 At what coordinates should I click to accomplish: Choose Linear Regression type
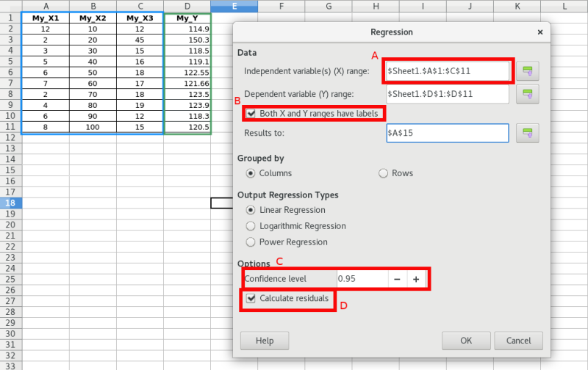[252, 210]
